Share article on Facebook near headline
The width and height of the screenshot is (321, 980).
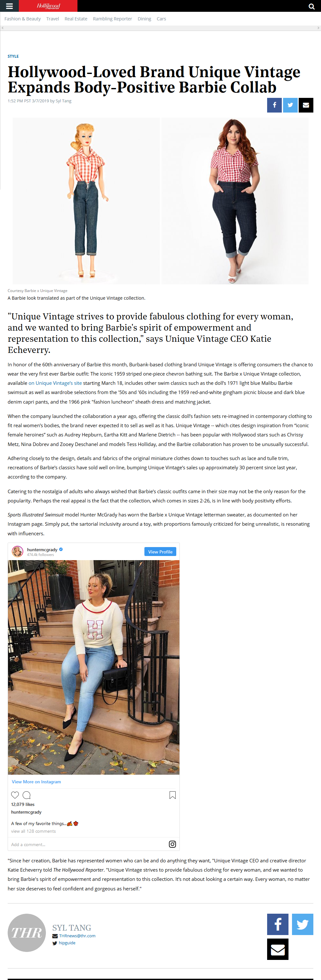point(274,105)
